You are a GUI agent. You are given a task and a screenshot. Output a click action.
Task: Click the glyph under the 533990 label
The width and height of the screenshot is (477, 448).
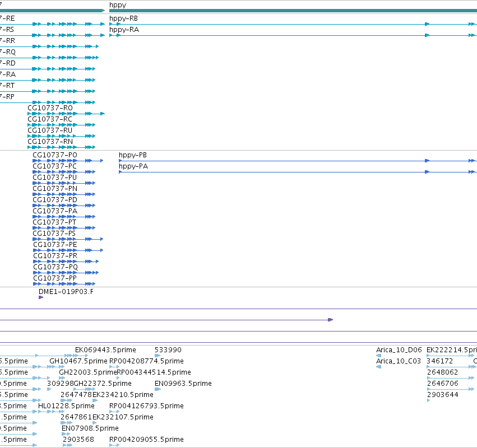(x=158, y=356)
